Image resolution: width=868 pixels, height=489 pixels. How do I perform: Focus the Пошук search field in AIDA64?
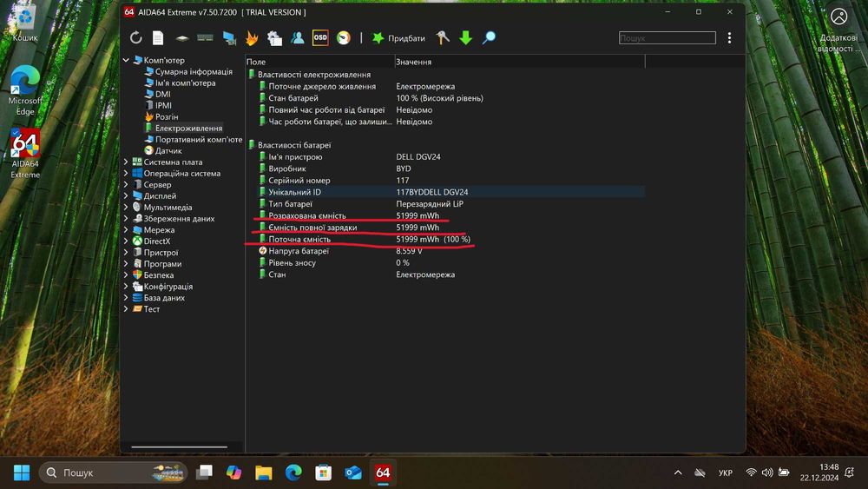point(667,37)
